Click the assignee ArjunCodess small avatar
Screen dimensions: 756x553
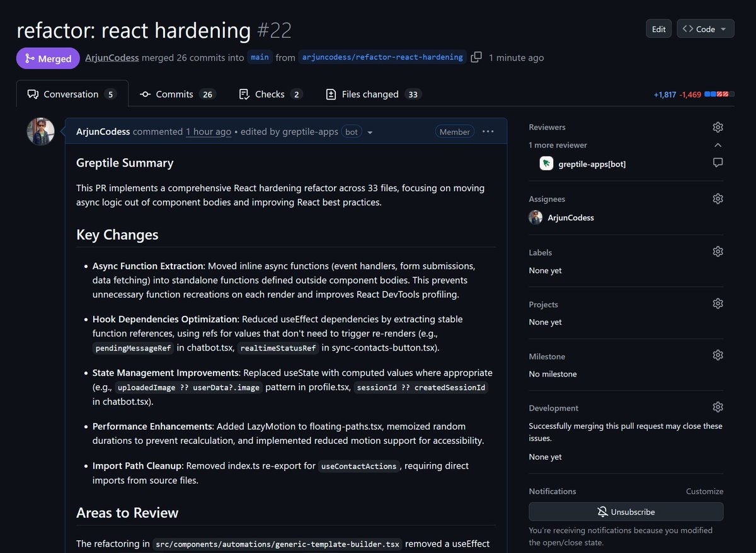point(535,218)
